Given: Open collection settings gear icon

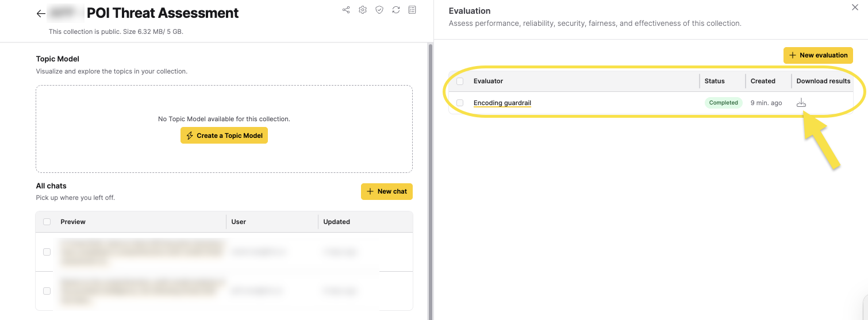Looking at the screenshot, I should click(x=363, y=10).
